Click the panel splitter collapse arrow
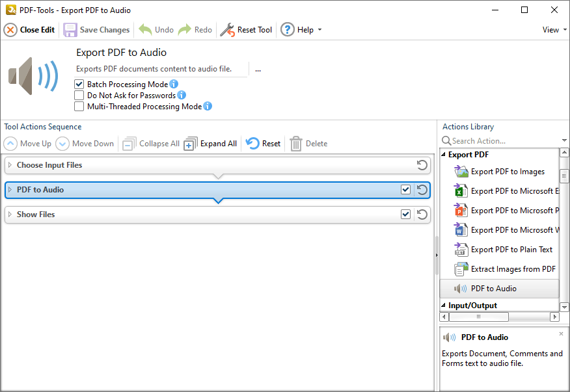Image resolution: width=570 pixels, height=392 pixels. [437, 255]
